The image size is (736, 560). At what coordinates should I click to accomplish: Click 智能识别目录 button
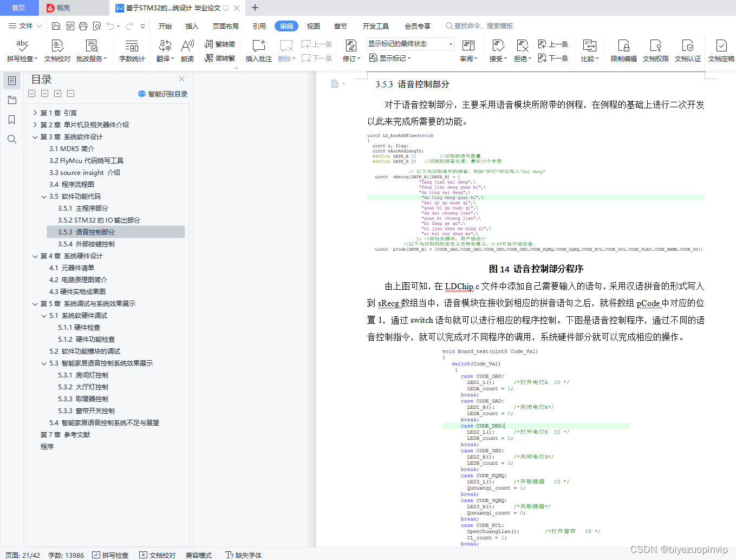(162, 94)
